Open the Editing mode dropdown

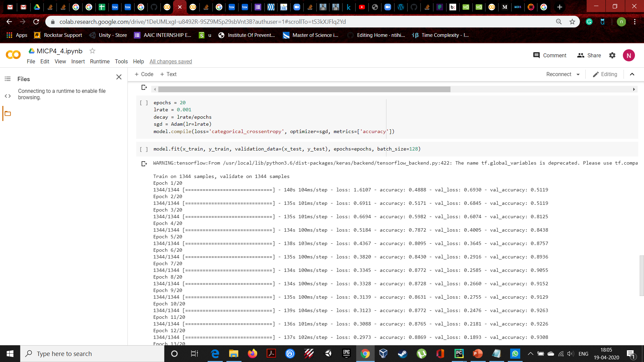pyautogui.click(x=605, y=74)
